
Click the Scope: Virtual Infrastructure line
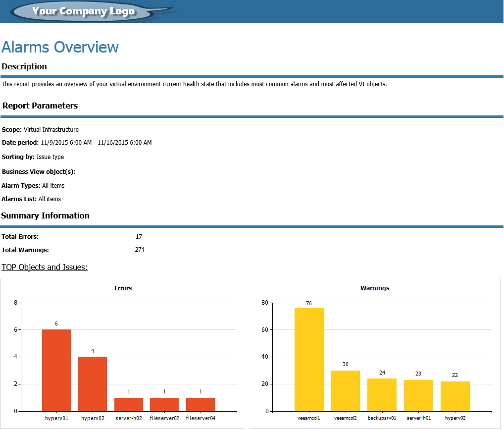click(x=40, y=130)
